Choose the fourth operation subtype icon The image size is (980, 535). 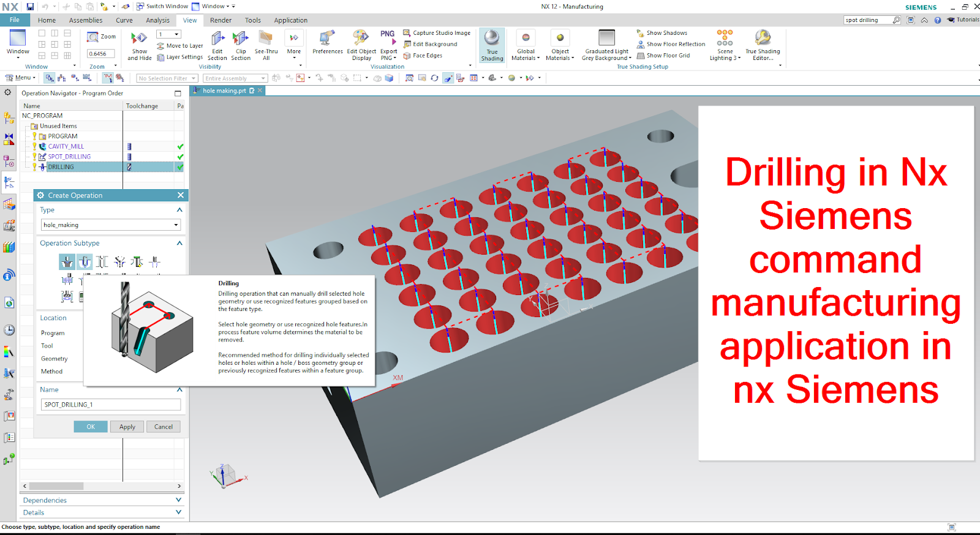coord(120,262)
